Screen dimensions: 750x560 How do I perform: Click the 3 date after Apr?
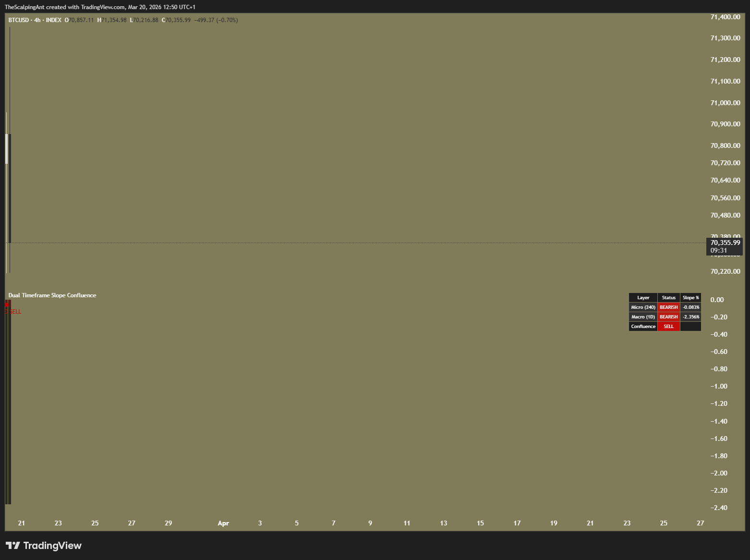click(x=260, y=523)
